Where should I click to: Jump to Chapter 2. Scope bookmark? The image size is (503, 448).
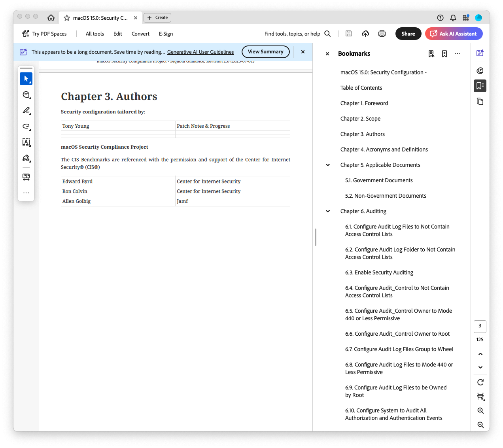(x=360, y=119)
